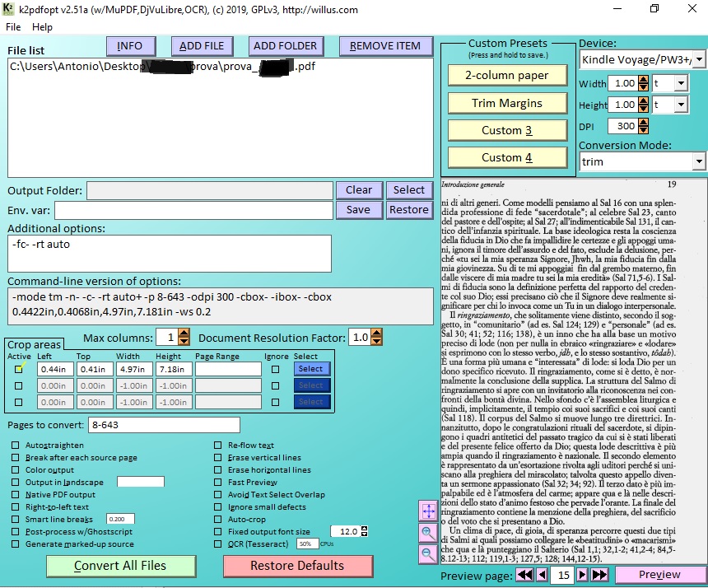Toggle first crop area Active checkbox
The width and height of the screenshot is (708, 588).
tap(18, 369)
